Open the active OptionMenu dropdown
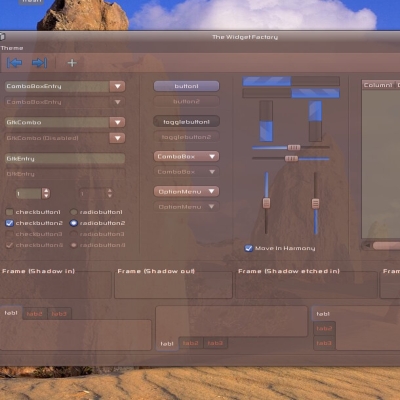Screen dimensions: 400x400 186,191
